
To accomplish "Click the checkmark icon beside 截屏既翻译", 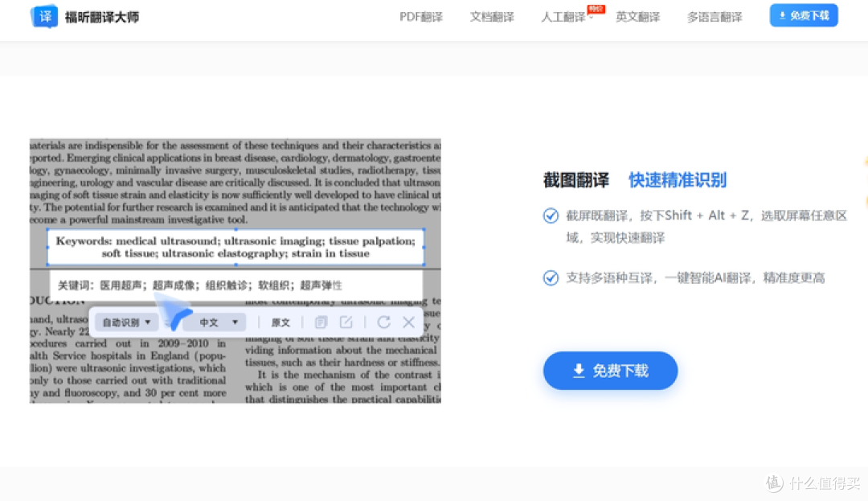I will (x=551, y=216).
